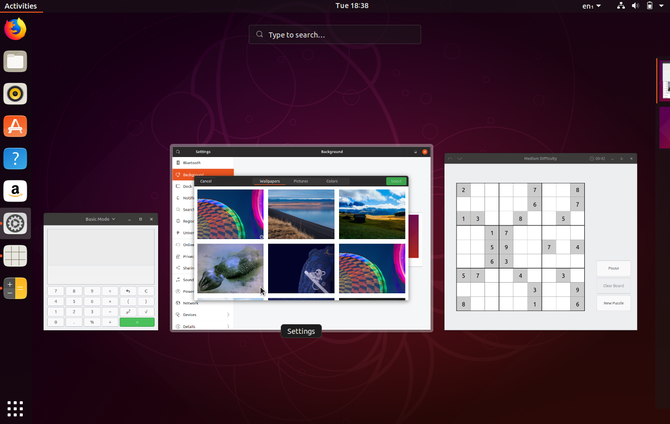Choose second-row colorful disc wallpaper
670x424 pixels.
point(372,268)
